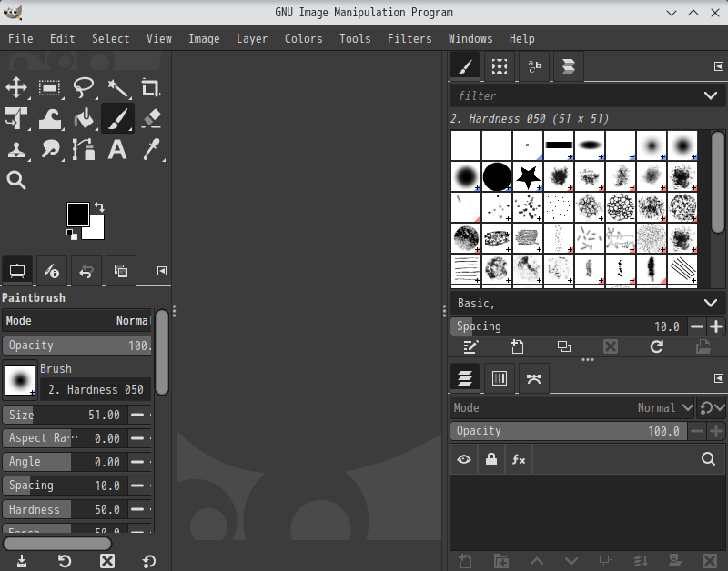Select the Color Picker eyedropper tool
728x571 pixels.
click(x=151, y=149)
